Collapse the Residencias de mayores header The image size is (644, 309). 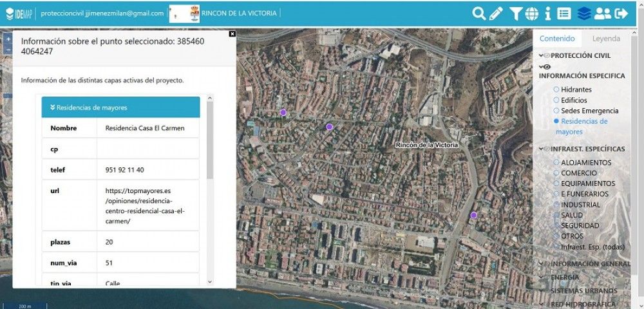(x=121, y=108)
